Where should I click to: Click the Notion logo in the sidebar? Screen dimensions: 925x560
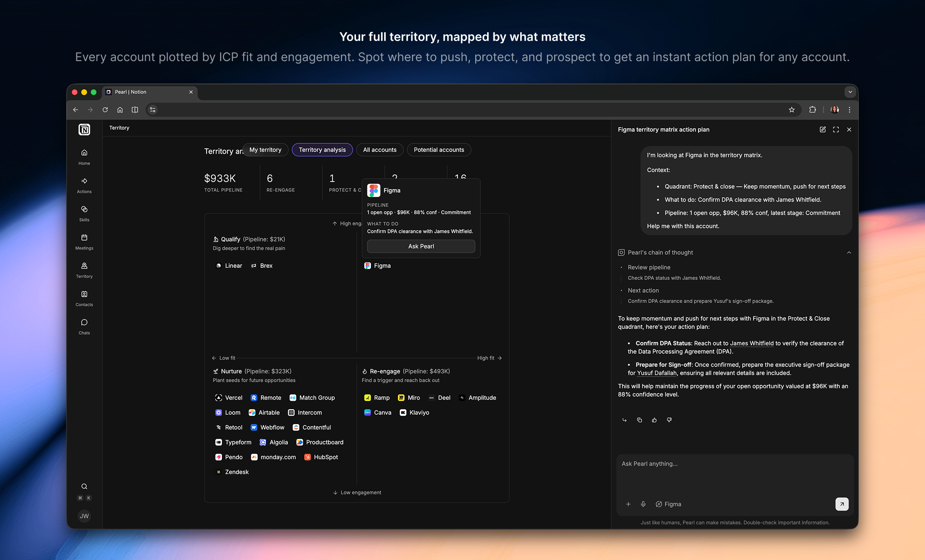click(x=84, y=129)
